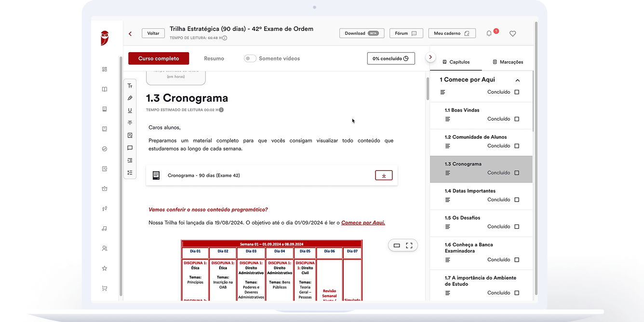
Task: Collapse the 1 Comece por Aqui chapter
Action: point(518,80)
